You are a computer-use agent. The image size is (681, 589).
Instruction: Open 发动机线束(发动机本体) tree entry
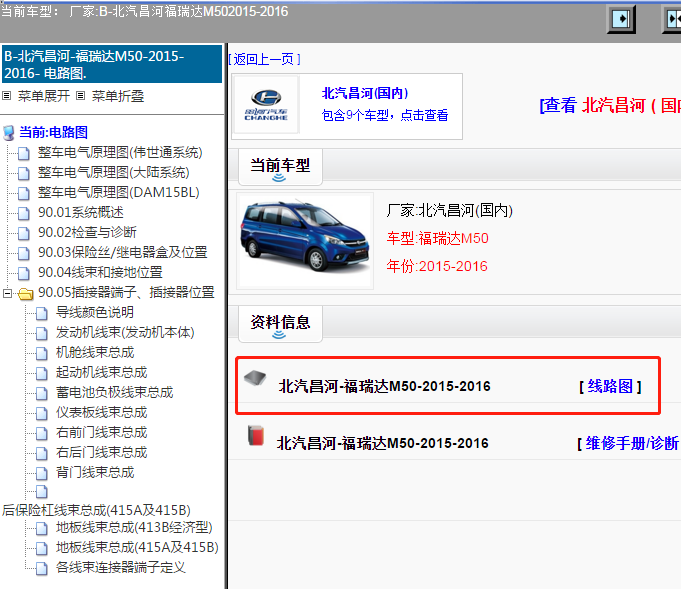click(125, 332)
